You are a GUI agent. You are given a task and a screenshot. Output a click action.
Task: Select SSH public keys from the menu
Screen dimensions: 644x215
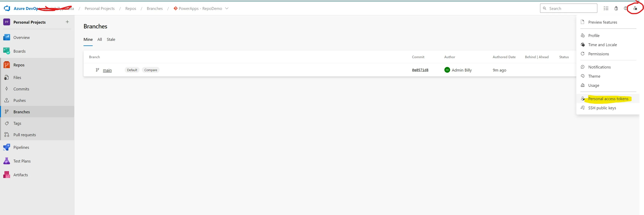(602, 108)
